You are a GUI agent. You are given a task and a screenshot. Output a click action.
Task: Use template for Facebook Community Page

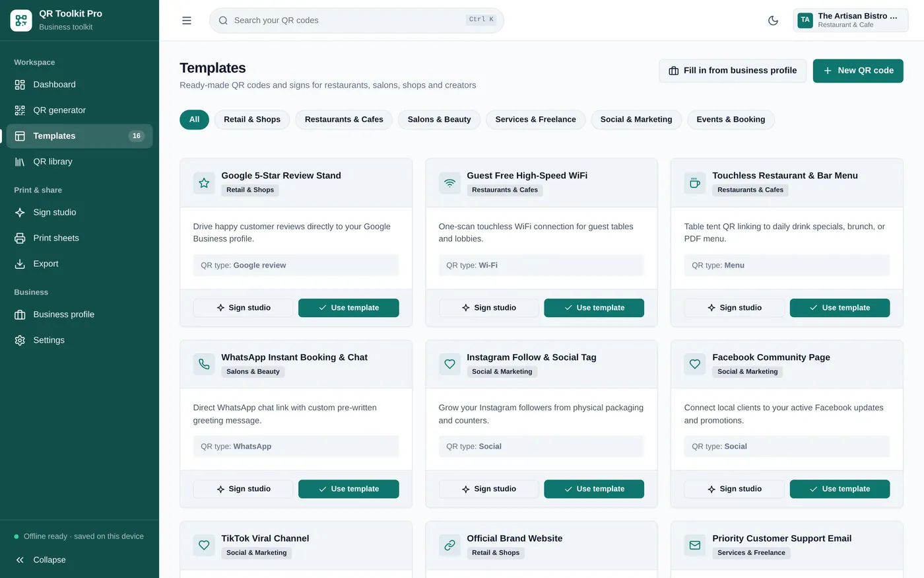pyautogui.click(x=840, y=489)
